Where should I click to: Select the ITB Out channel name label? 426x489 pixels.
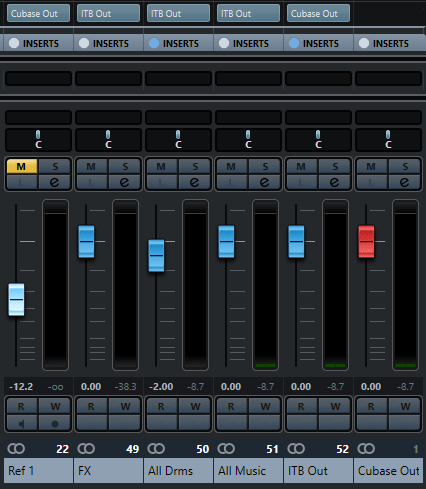(x=318, y=471)
